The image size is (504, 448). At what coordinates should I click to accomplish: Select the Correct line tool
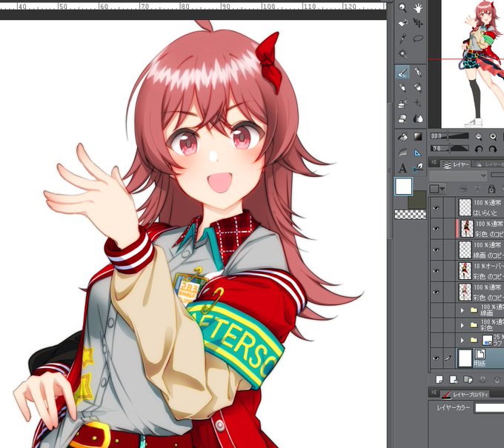coord(418,167)
